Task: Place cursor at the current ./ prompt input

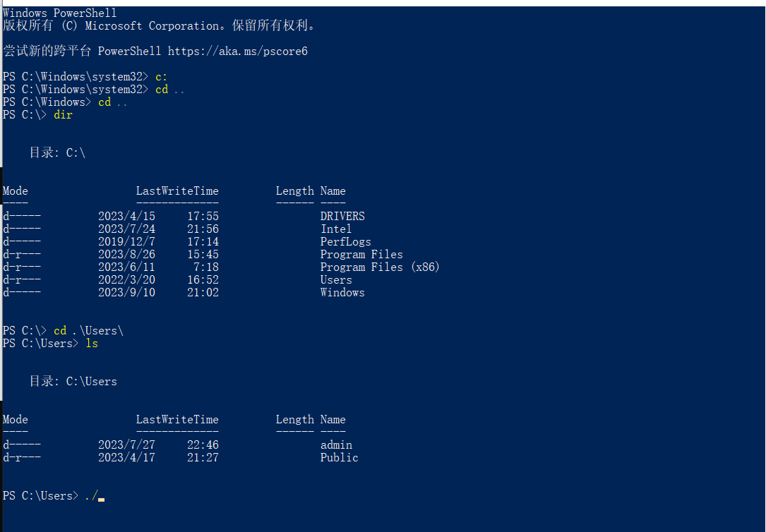Action: tap(101, 496)
